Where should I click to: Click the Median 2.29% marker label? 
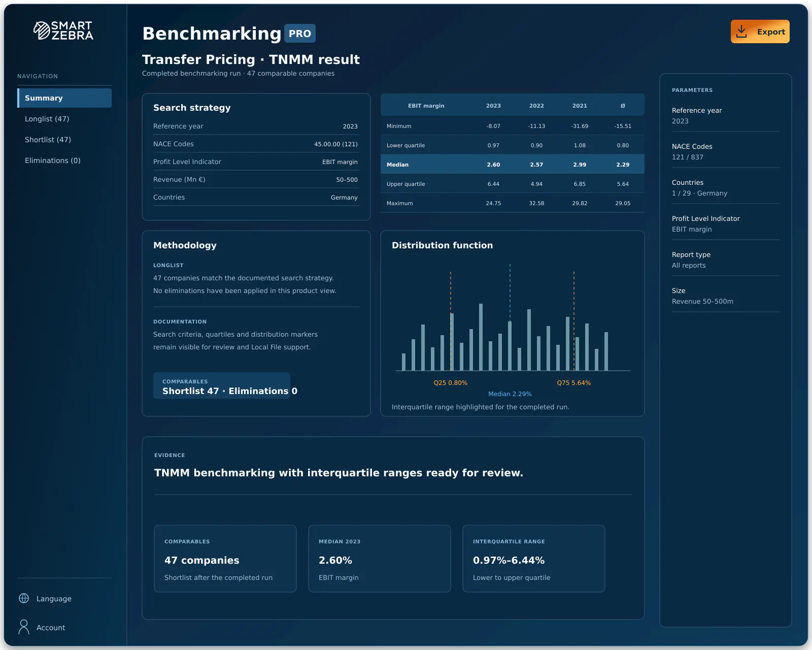pyautogui.click(x=510, y=394)
